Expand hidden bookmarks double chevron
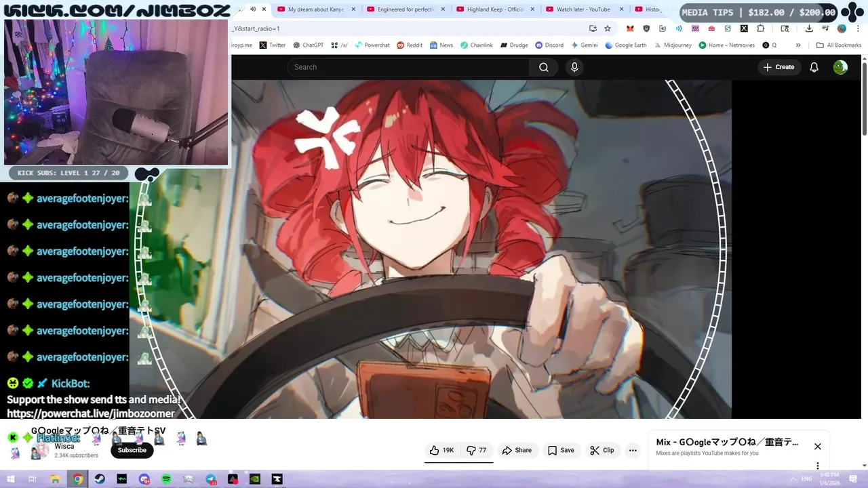Viewport: 868px width, 488px height. click(x=798, y=45)
